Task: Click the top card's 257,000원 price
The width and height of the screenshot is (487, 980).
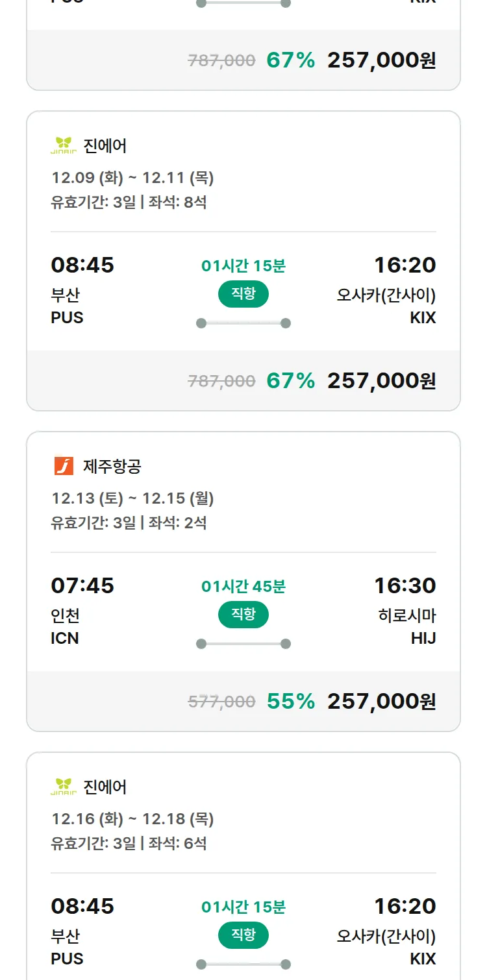Action: [381, 60]
